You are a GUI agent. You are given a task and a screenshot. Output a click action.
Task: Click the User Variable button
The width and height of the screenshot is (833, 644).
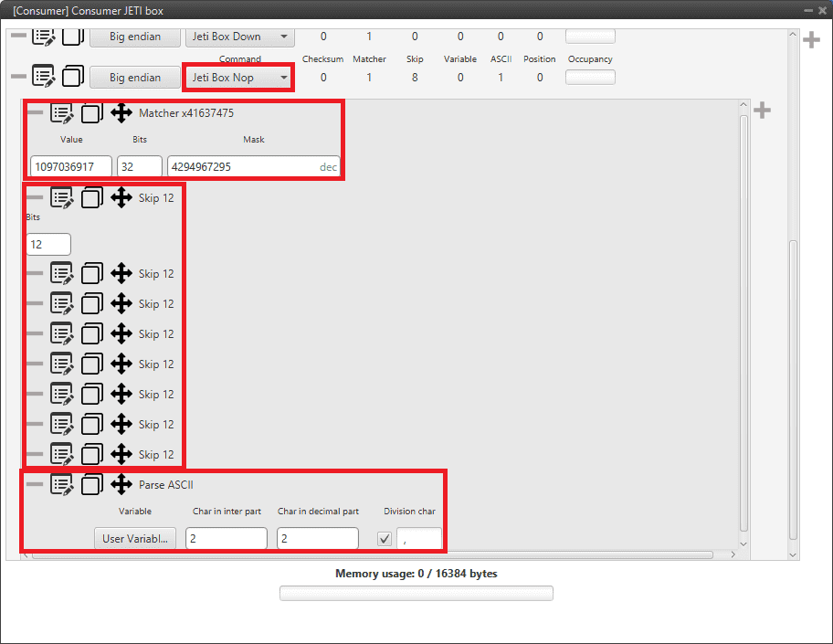134,539
